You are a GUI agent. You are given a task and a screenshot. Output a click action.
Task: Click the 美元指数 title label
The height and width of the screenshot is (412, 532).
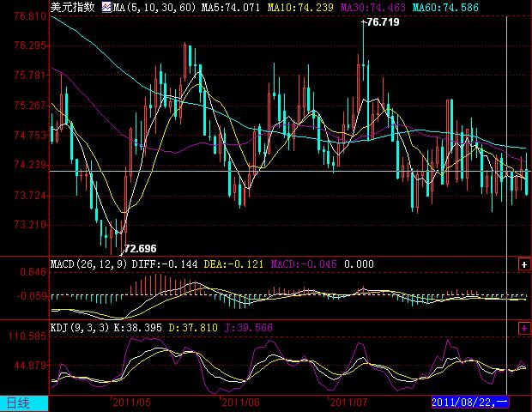pyautogui.click(x=73, y=7)
